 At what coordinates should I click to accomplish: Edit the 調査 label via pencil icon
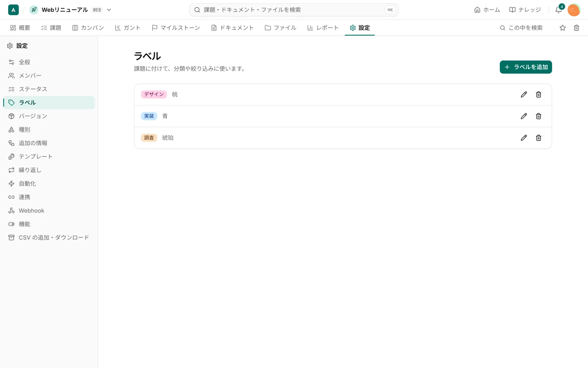coord(524,138)
